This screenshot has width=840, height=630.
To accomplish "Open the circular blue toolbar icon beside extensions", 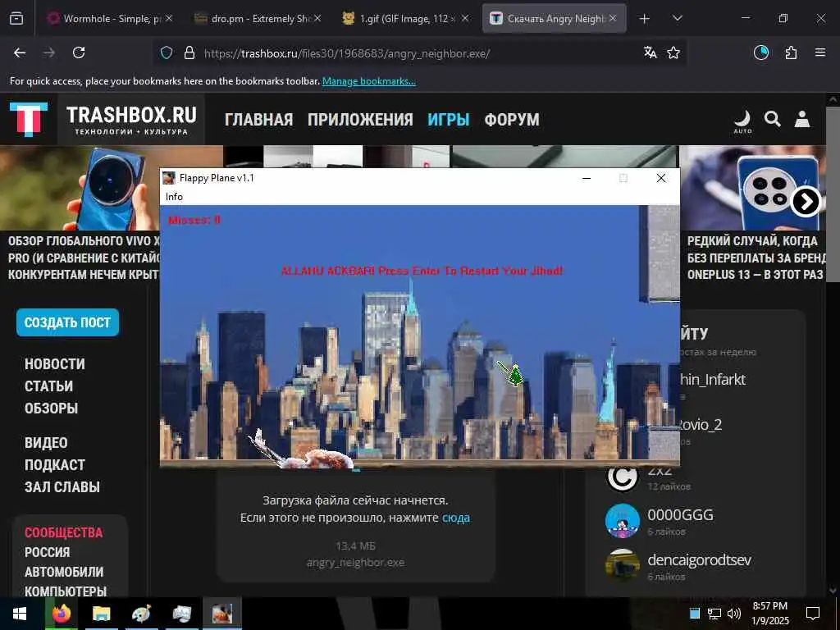I will (x=761, y=52).
